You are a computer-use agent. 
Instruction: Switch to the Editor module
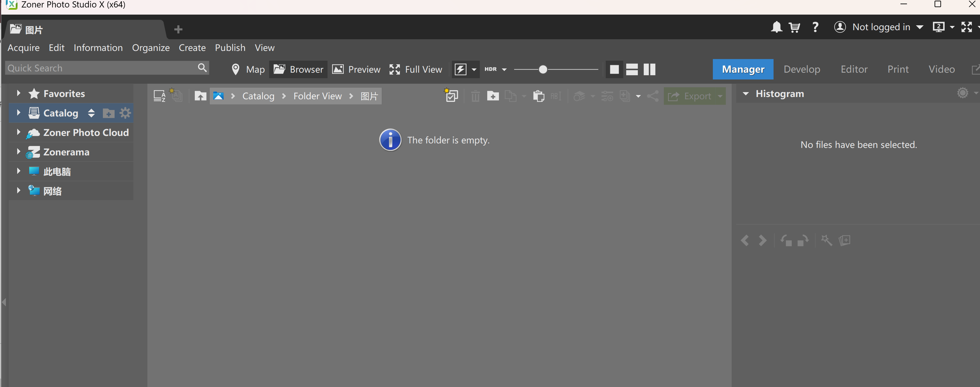tap(854, 69)
